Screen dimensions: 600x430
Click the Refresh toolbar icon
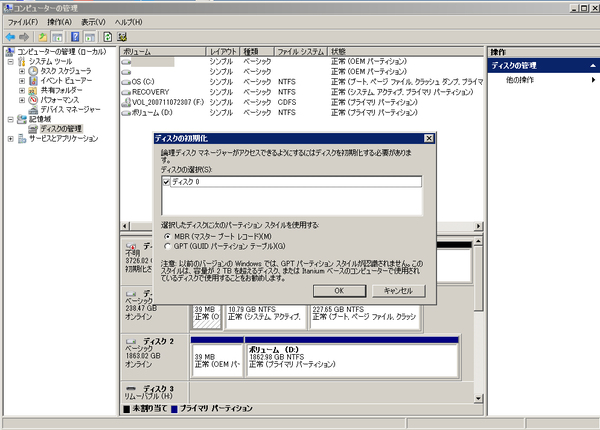[108, 37]
